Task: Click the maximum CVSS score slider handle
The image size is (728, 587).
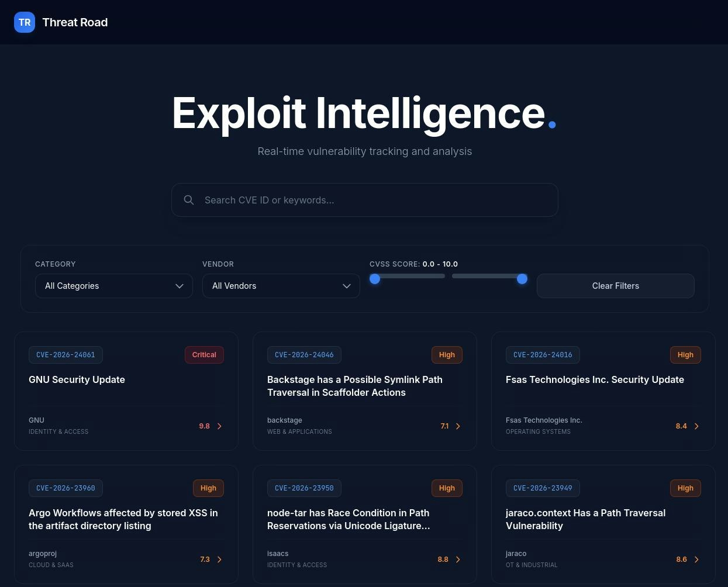Action: [522, 279]
